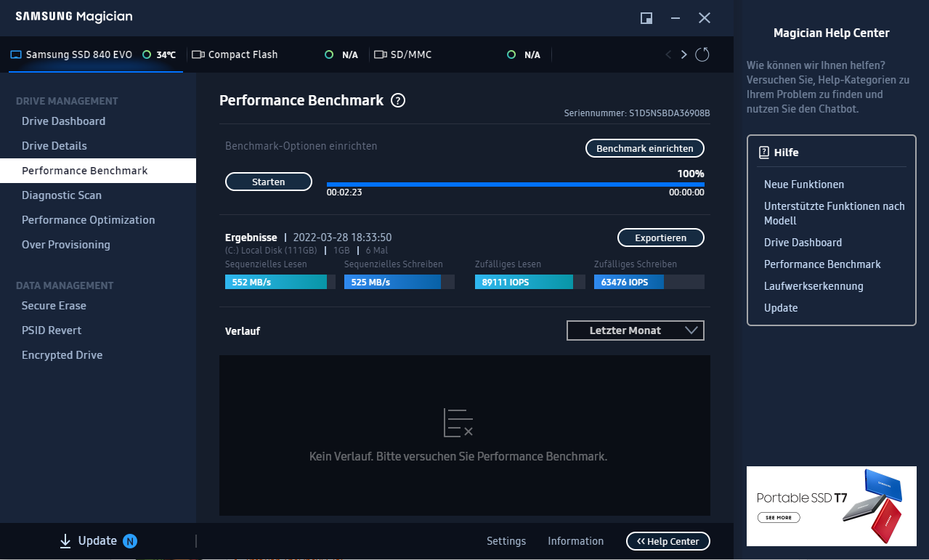The image size is (929, 560).
Task: Open Unterstützte Funktionen nach Modell help topic
Action: pyautogui.click(x=835, y=214)
